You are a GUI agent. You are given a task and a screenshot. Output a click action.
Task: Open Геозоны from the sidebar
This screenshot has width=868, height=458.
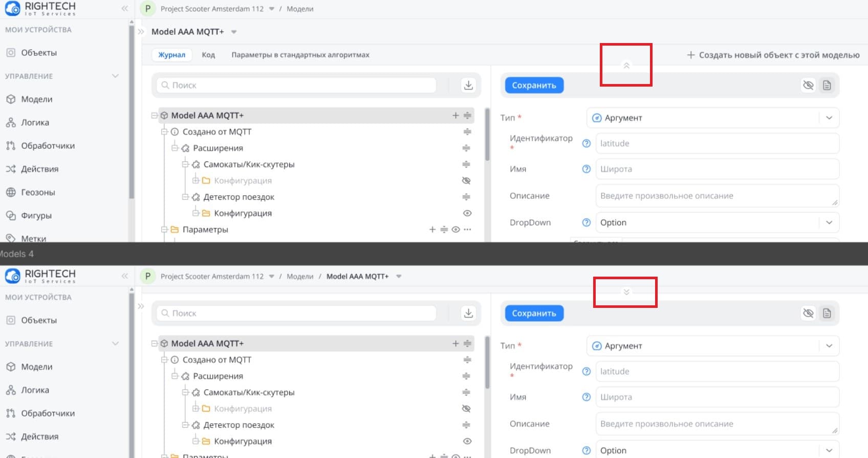38,192
